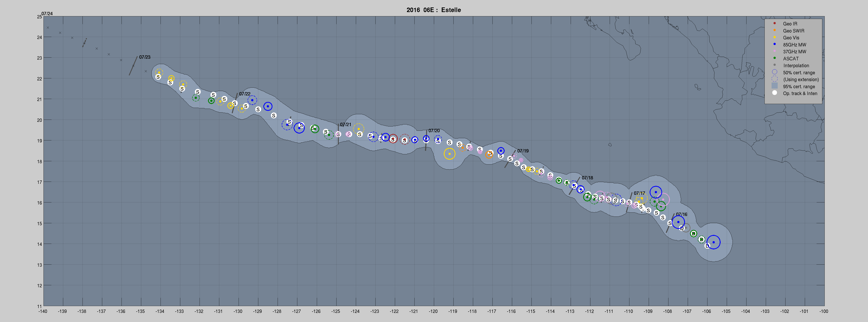
Task: Click the 07/19 date marker label
Action: (x=523, y=151)
